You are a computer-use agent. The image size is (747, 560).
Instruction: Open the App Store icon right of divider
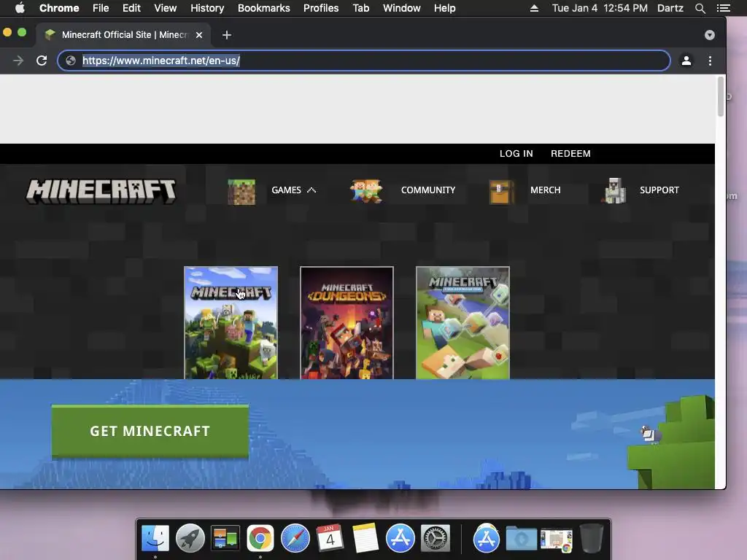pos(487,539)
